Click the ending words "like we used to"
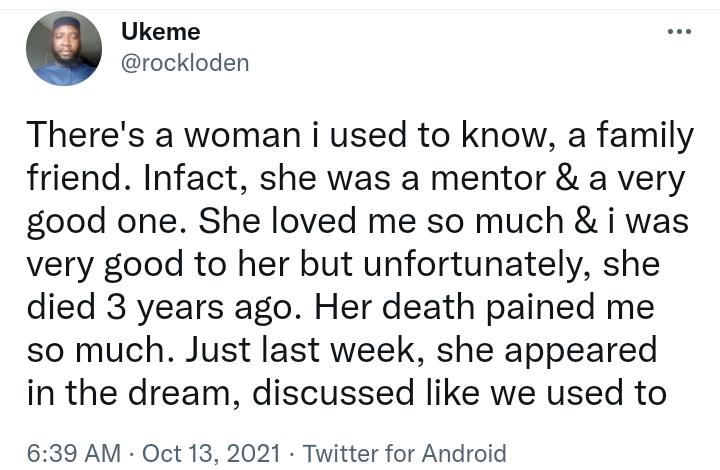This screenshot has height=470, width=720. click(x=546, y=393)
